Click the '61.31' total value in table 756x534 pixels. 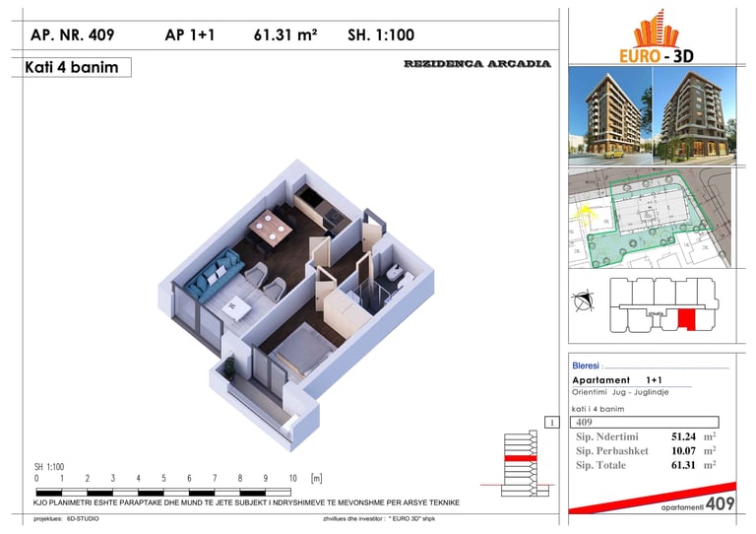click(x=683, y=465)
